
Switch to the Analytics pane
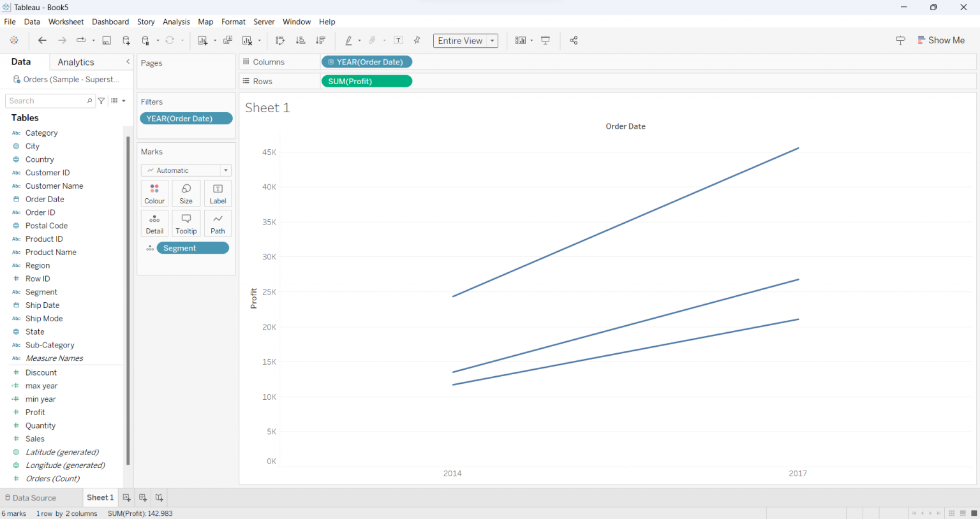pos(75,62)
